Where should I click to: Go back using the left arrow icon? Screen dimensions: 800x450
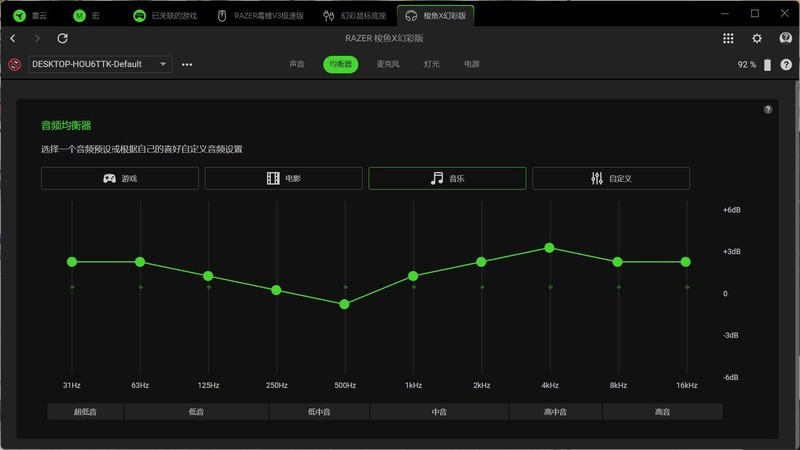(13, 38)
